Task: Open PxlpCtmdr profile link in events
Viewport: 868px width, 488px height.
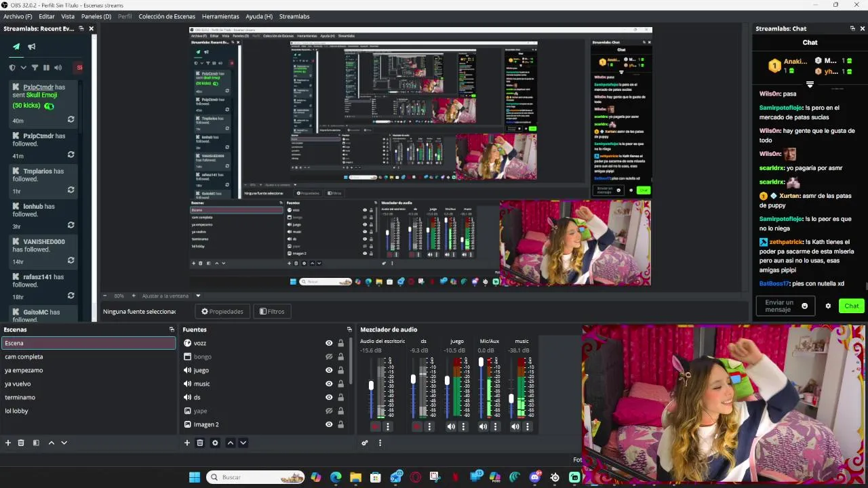Action: [38, 87]
